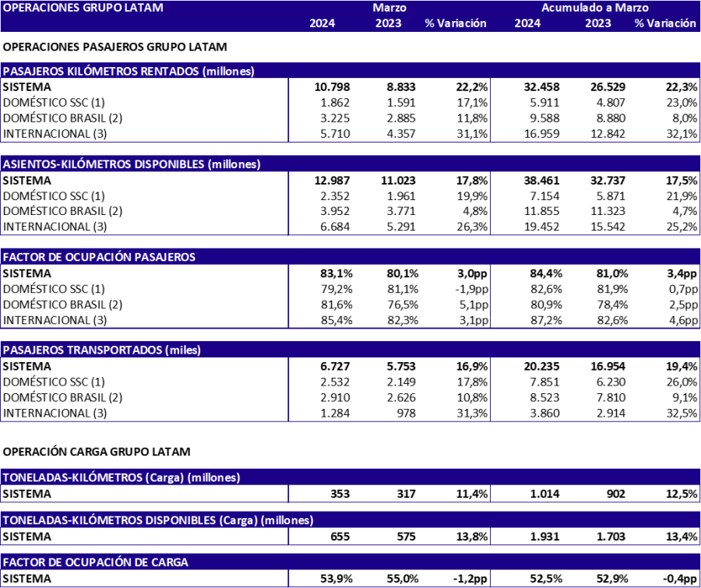Image resolution: width=701 pixels, height=588 pixels.
Task: Click 'TONELADAS-KILÓMETROS (Carga) (millones)' header bar
Action: tap(350, 477)
